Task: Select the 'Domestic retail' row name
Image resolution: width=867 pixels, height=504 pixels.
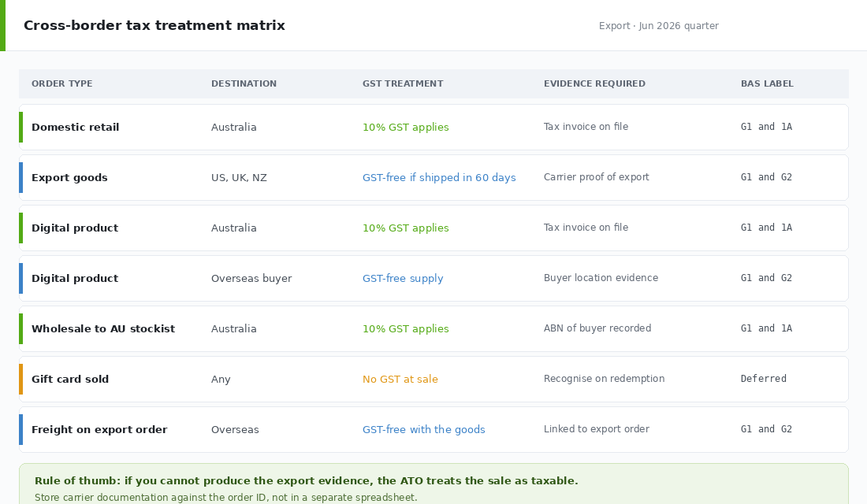Action: pos(75,127)
